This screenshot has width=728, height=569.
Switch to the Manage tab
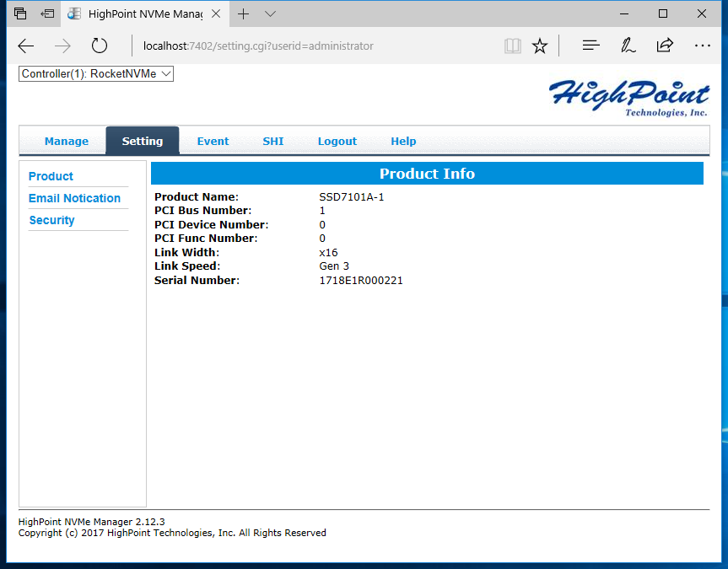pyautogui.click(x=67, y=141)
